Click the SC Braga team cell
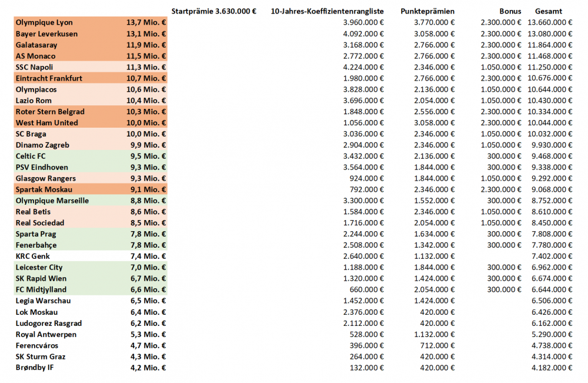This screenshot has width=588, height=383. click(31, 134)
